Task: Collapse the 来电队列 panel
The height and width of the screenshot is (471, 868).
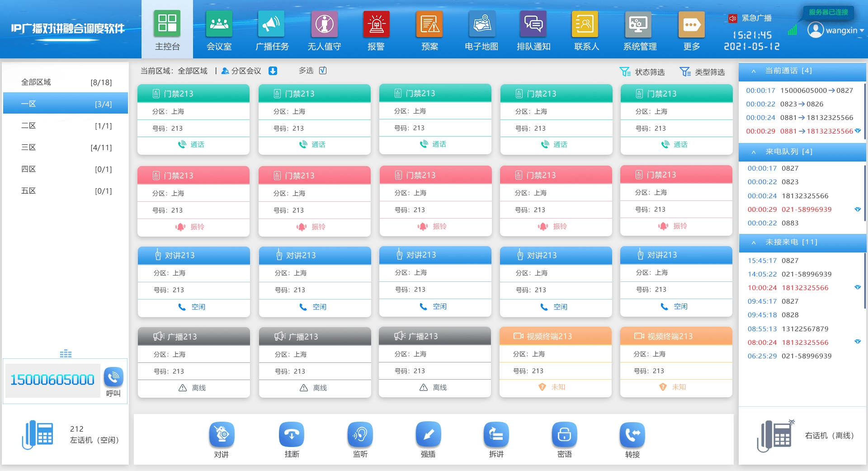Action: (753, 152)
